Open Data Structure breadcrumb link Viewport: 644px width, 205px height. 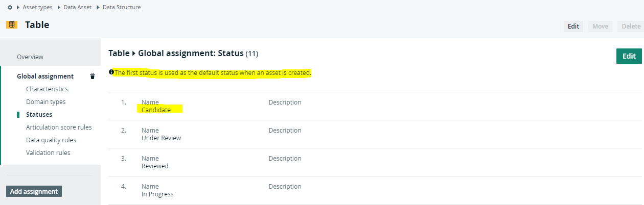point(122,8)
